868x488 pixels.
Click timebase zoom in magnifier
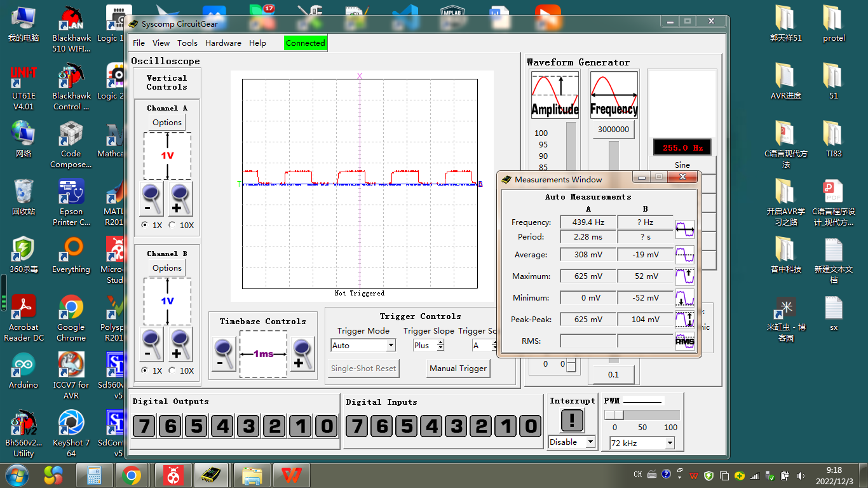coord(302,354)
